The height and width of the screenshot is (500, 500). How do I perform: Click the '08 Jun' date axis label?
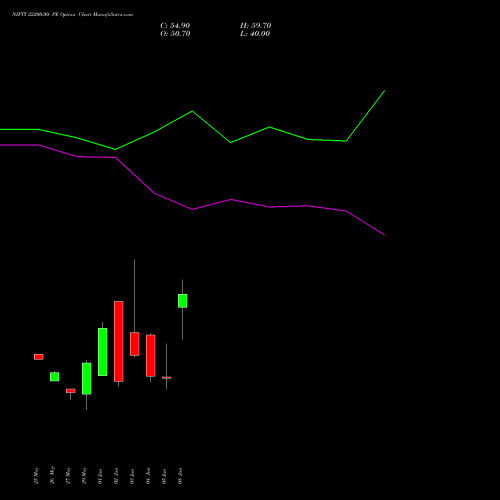[180, 476]
